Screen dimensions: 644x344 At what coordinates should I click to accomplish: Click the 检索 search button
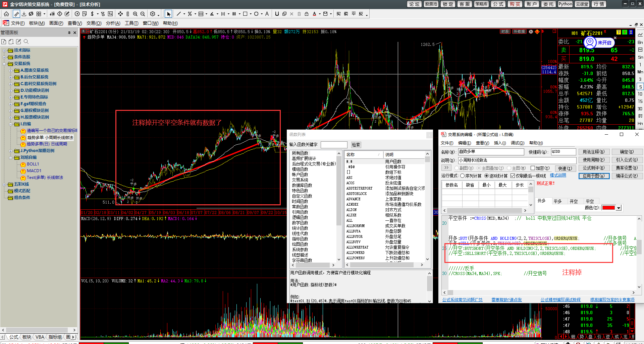tap(356, 145)
